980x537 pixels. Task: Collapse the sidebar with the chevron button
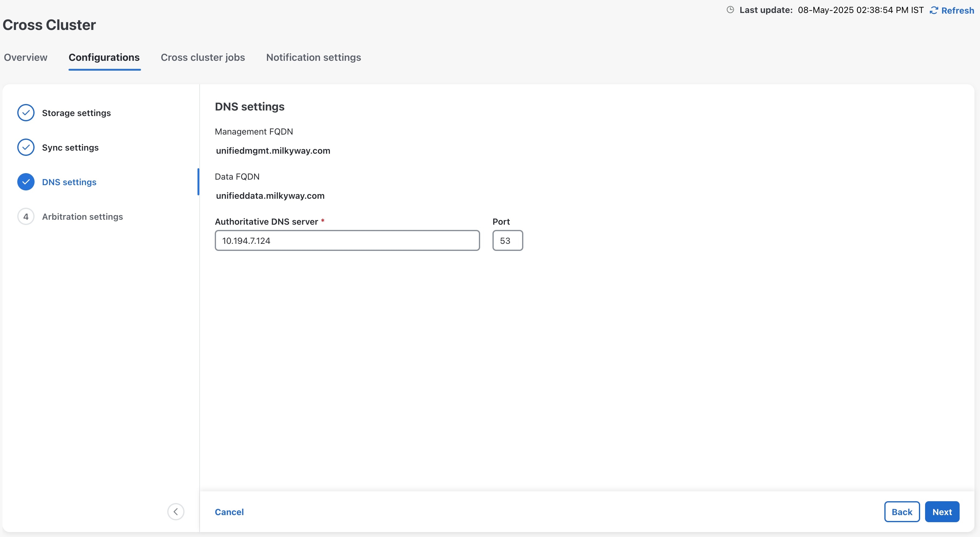click(x=176, y=511)
